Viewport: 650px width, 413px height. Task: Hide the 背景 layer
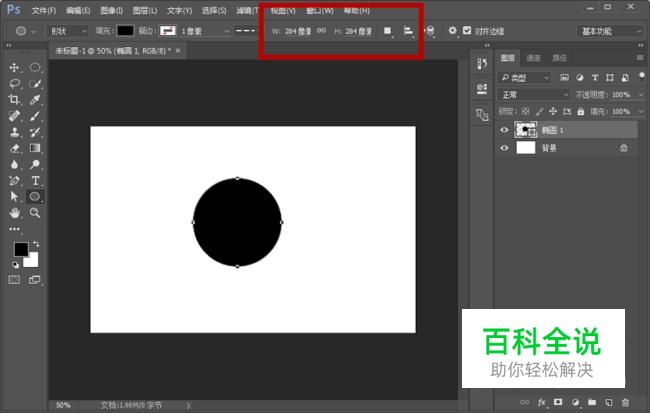(504, 148)
